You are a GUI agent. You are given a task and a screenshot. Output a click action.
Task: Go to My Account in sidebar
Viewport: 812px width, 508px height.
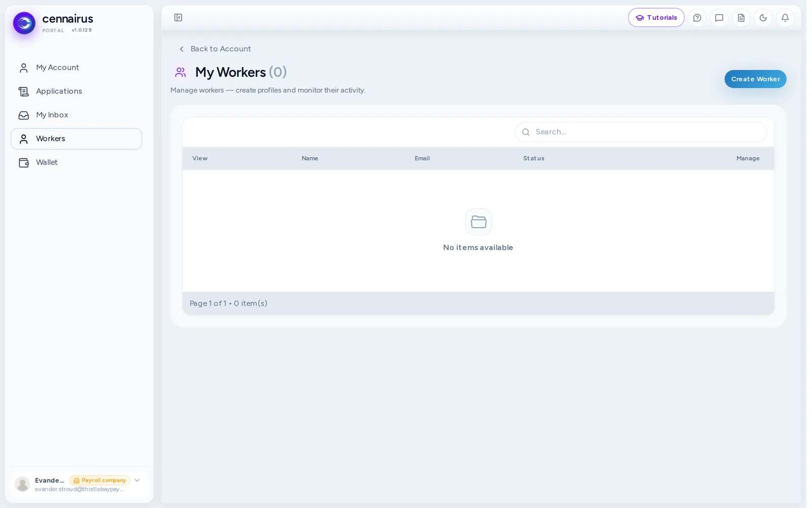76,68
